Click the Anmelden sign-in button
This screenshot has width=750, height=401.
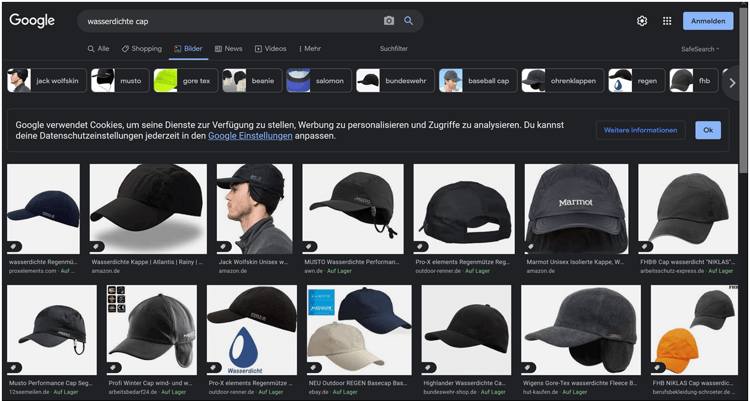(x=708, y=21)
